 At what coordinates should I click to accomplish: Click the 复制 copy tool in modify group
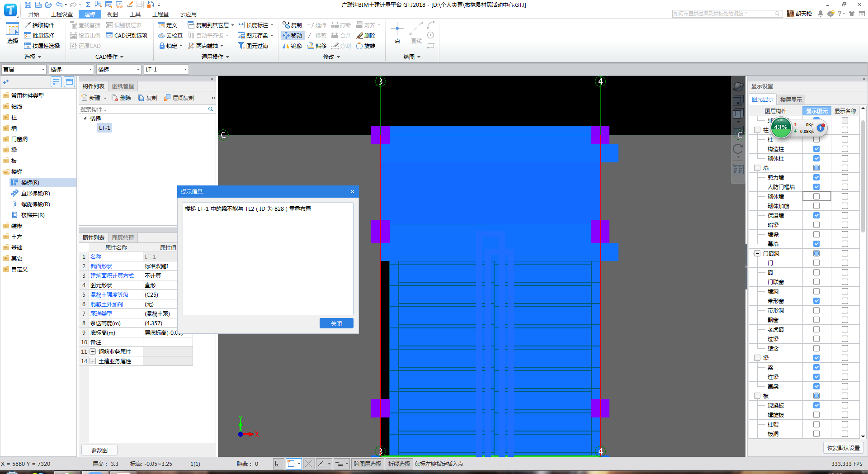(x=292, y=25)
